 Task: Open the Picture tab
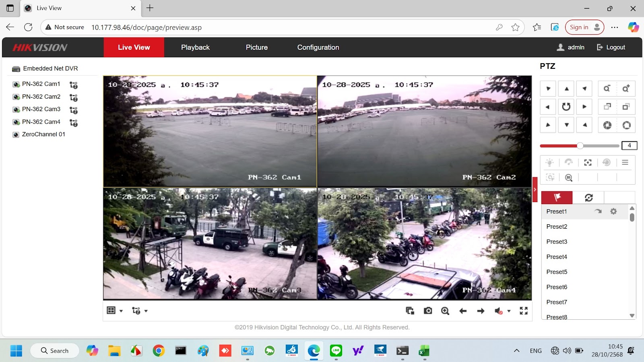[257, 48]
